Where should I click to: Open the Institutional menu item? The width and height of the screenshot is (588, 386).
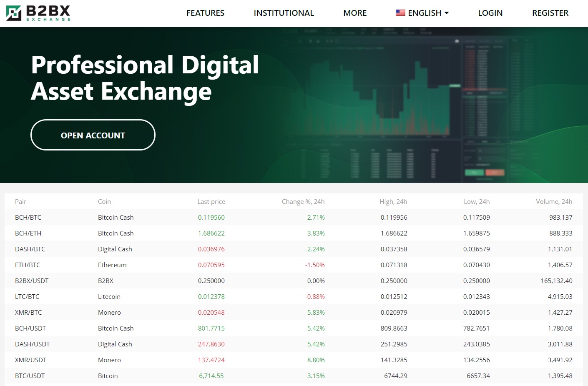(284, 13)
